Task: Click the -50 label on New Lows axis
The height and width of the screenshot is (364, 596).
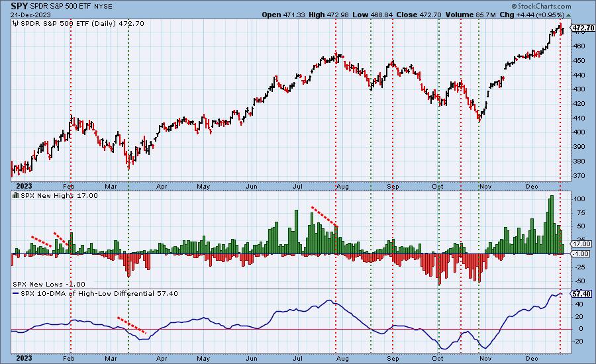Action: 579,281
